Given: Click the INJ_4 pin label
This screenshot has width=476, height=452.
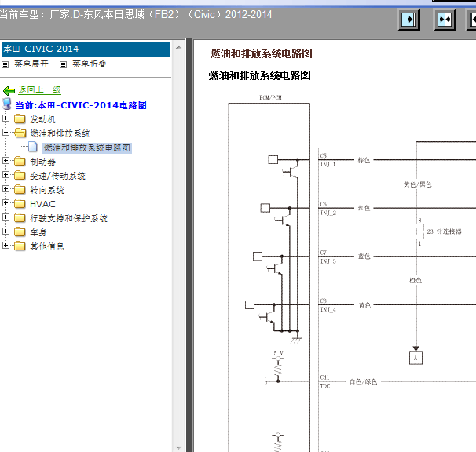Looking at the screenshot, I should pyautogui.click(x=328, y=309).
